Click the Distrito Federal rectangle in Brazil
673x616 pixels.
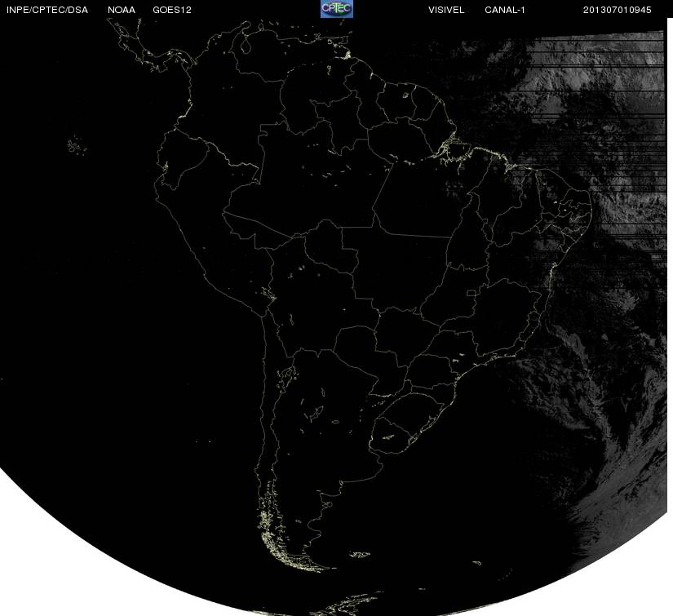(472, 293)
